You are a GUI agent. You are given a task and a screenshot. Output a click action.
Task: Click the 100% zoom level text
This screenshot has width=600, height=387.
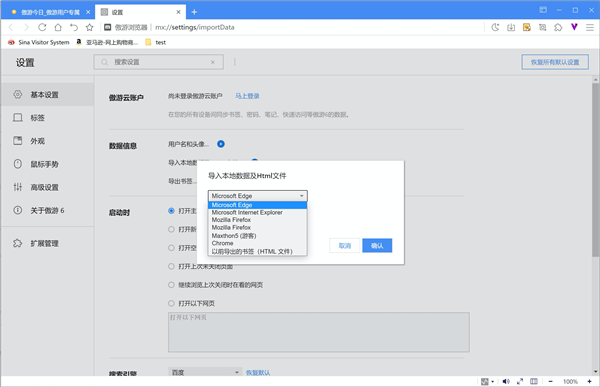pos(570,381)
